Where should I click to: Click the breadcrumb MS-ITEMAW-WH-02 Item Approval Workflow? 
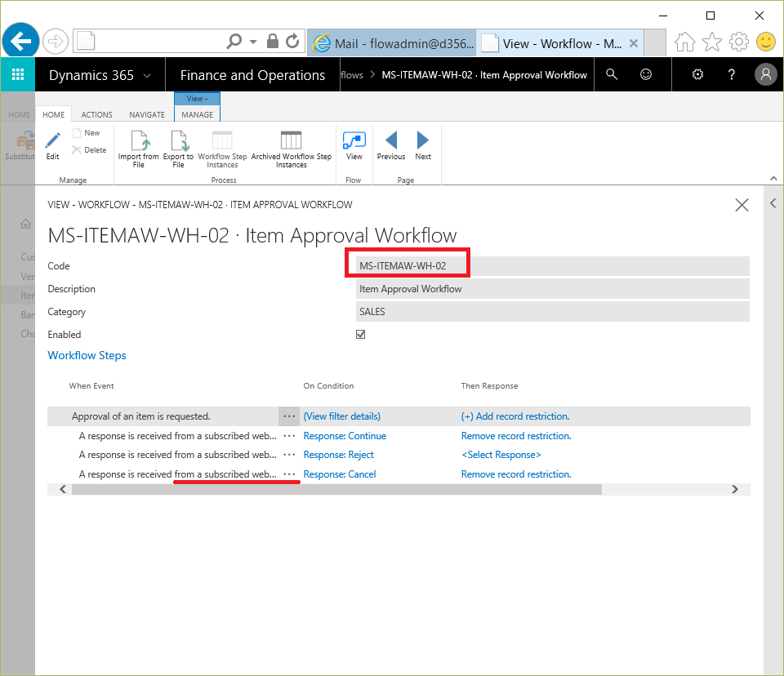[x=484, y=75]
